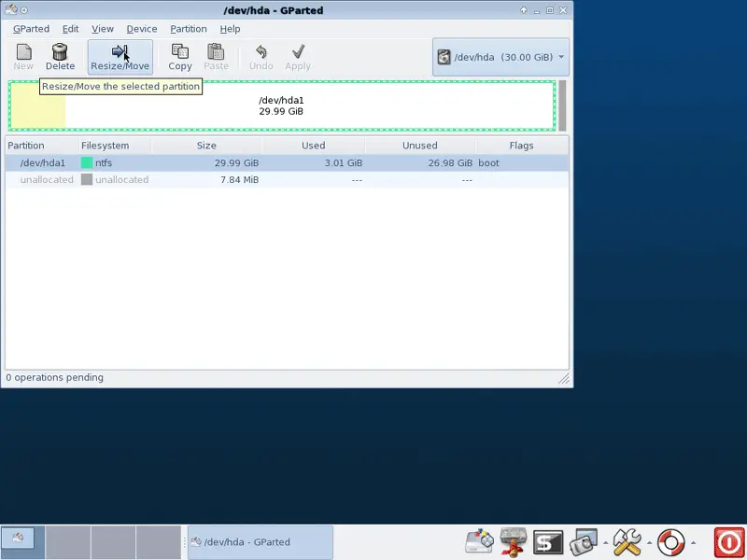Expand the arrow beside the lifebuoy icon

point(693,542)
